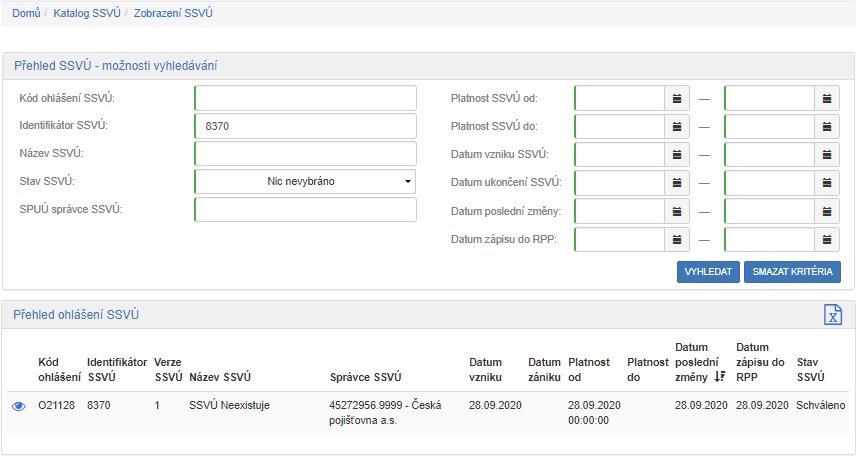Open Katalog SSVÚ breadcrumb link
Image resolution: width=857 pixels, height=456 pixels.
(x=87, y=14)
